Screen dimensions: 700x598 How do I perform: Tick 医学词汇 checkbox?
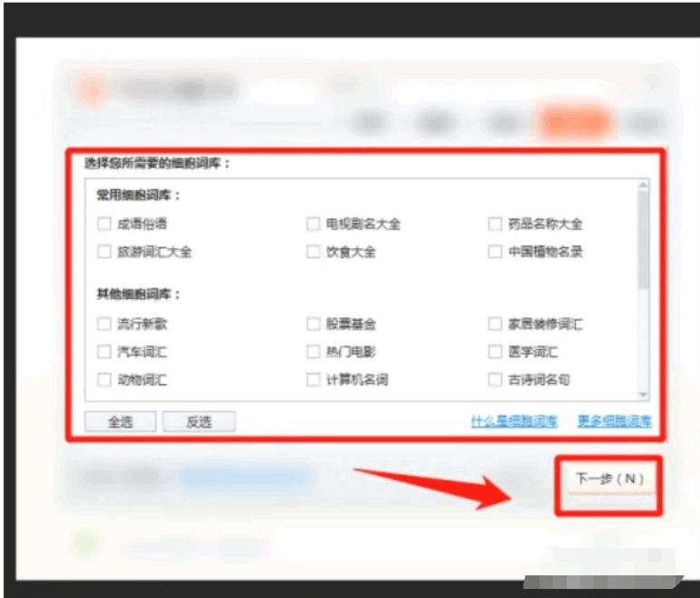pyautogui.click(x=495, y=352)
